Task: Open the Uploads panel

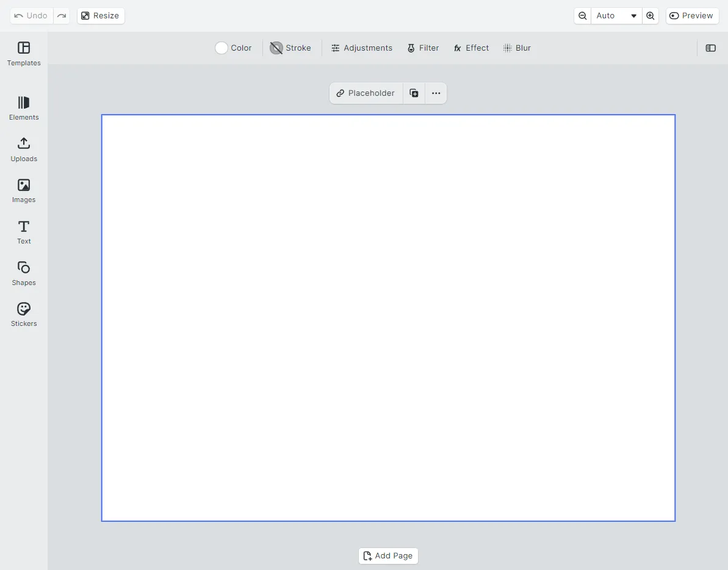Action: (x=24, y=150)
